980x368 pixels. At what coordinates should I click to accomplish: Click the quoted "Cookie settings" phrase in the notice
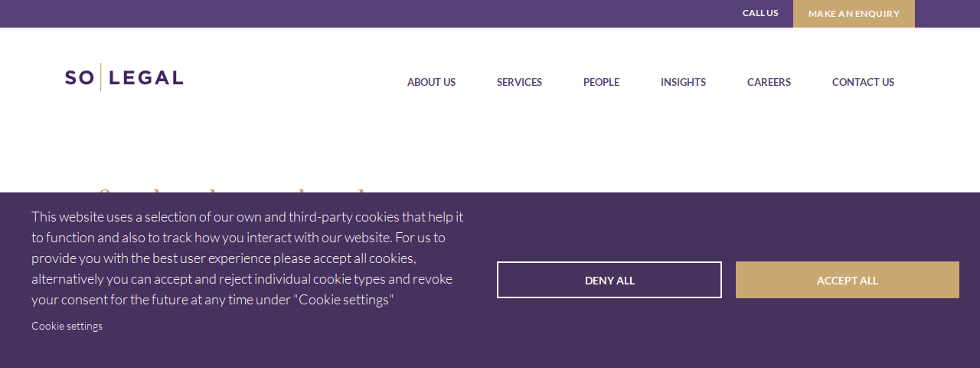coord(343,300)
